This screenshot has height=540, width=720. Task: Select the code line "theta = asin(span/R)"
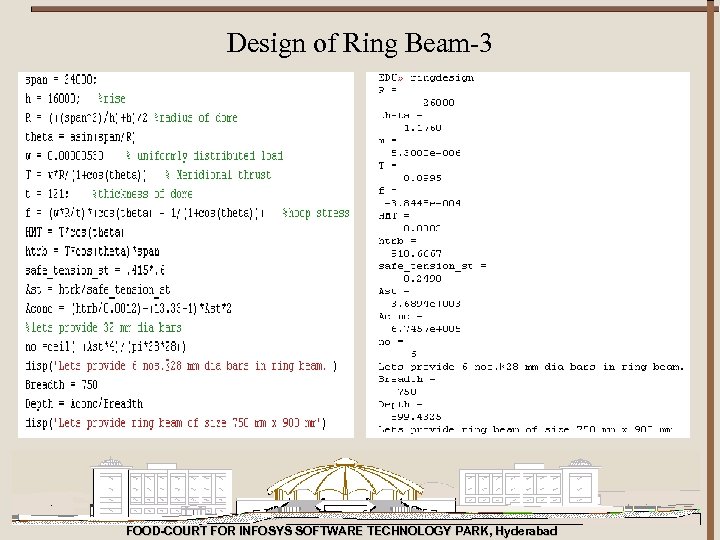pos(80,137)
